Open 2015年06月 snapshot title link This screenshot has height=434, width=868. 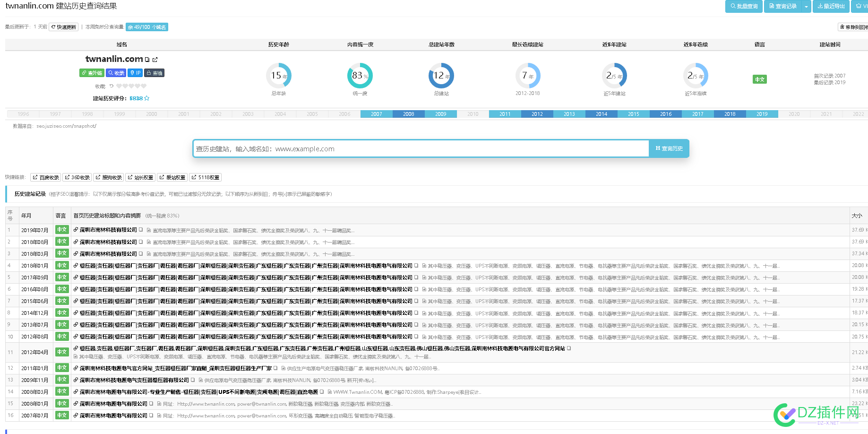(246, 301)
